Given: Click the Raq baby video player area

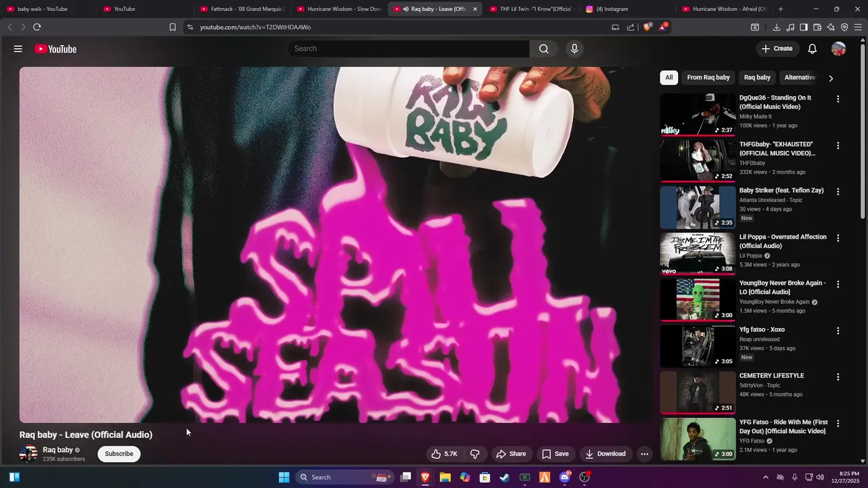Looking at the screenshot, I should click(x=336, y=245).
